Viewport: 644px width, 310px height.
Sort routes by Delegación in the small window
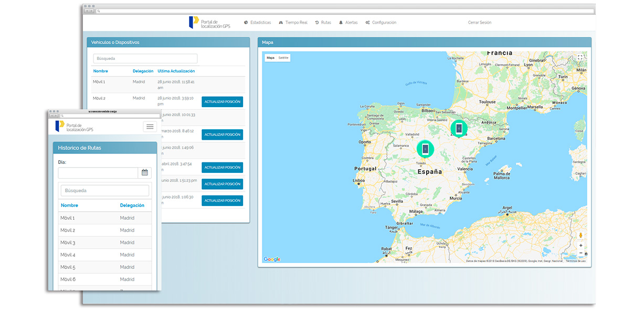pos(132,205)
